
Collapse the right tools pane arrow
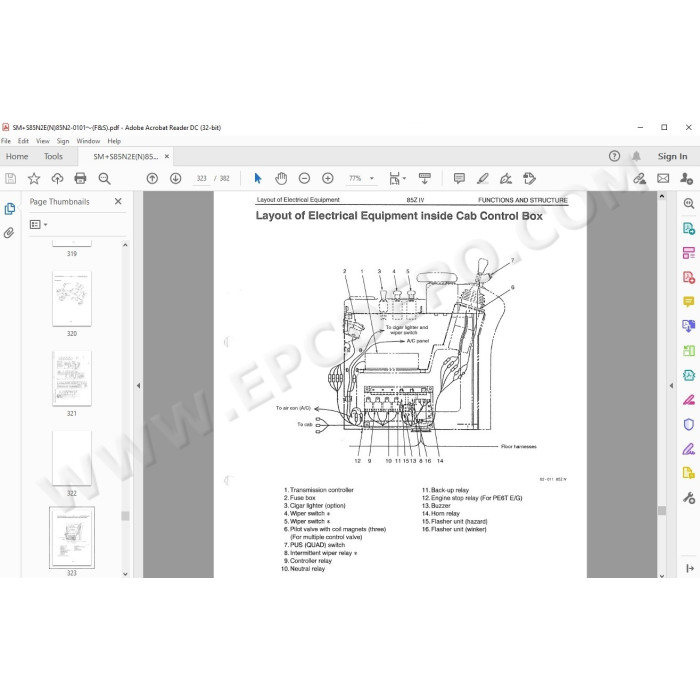tap(671, 385)
